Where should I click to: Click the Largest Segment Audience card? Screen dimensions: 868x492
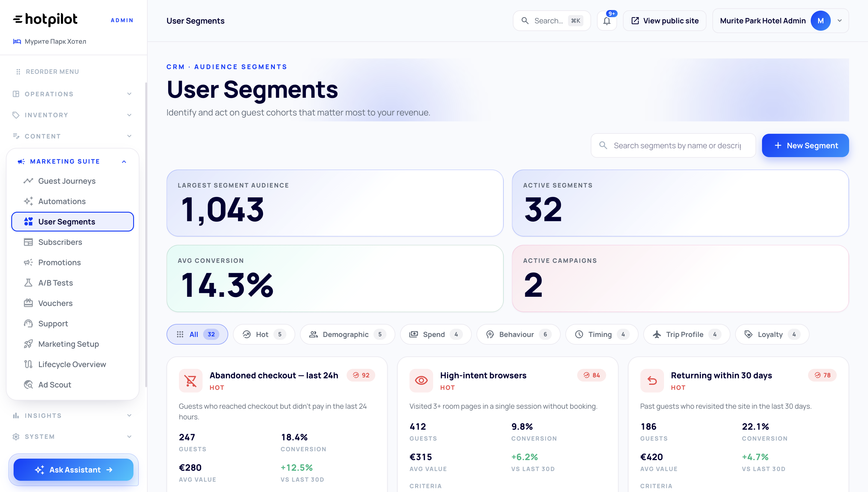point(335,203)
